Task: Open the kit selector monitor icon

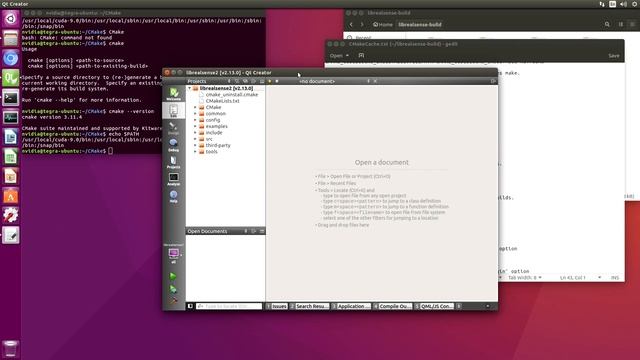Action: coord(173,254)
